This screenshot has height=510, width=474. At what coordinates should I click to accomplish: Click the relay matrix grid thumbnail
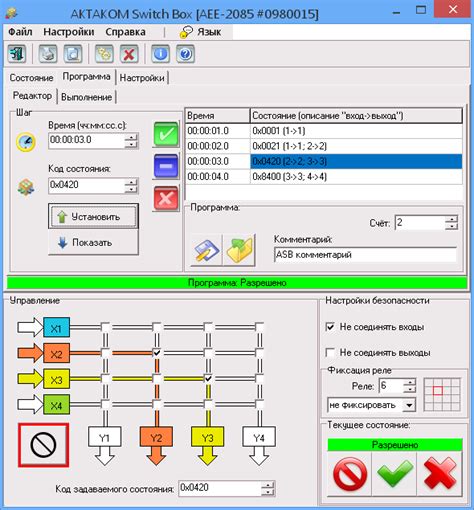point(442,395)
